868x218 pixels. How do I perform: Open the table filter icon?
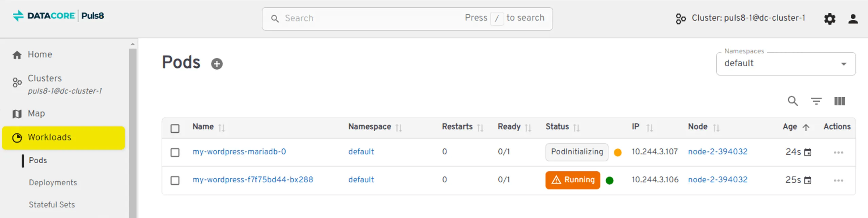click(816, 101)
